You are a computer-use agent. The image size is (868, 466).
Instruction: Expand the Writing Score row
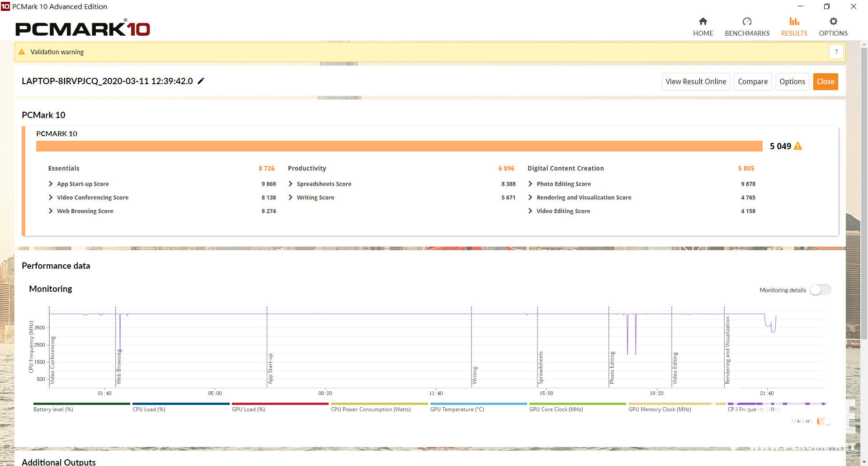pos(291,197)
